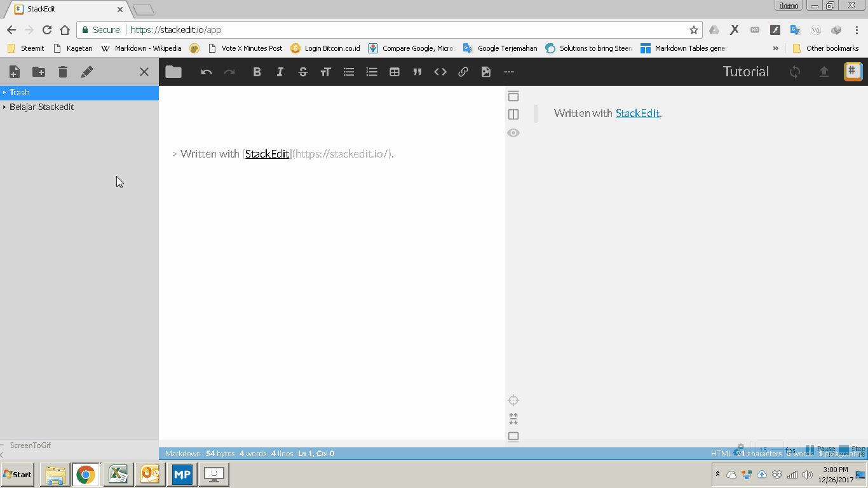This screenshot has height=488, width=868.
Task: Open the Markdown - Wikipedia bookmark
Action: pos(142,48)
